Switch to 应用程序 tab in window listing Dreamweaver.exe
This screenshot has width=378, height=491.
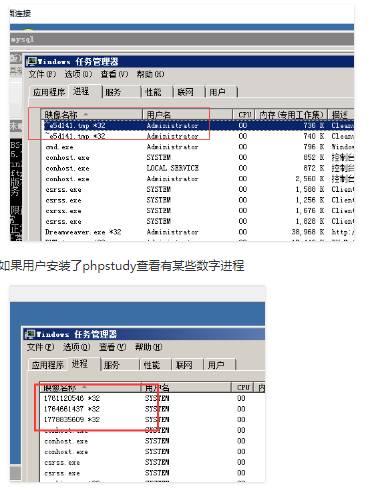click(x=49, y=92)
